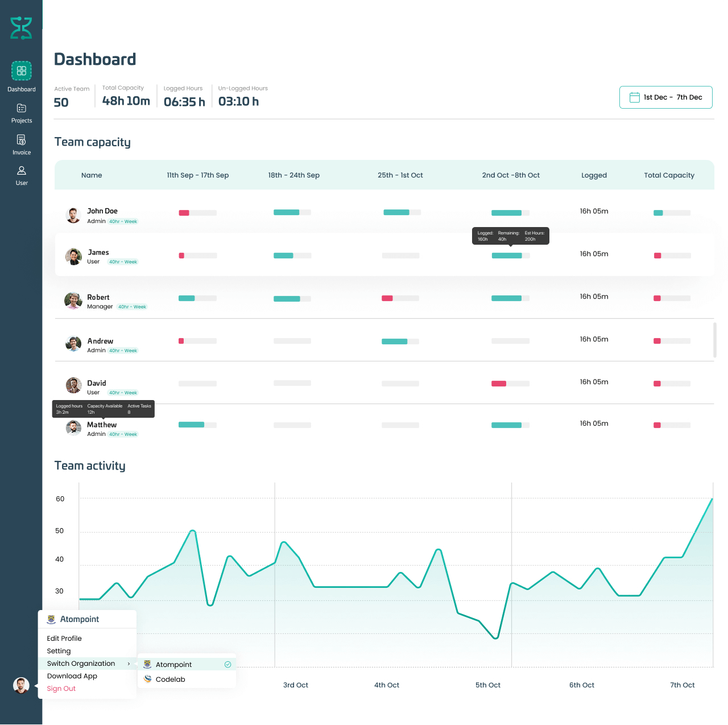Click the Atompoint organization icon in the menu header
728x725 pixels.
[51, 619]
